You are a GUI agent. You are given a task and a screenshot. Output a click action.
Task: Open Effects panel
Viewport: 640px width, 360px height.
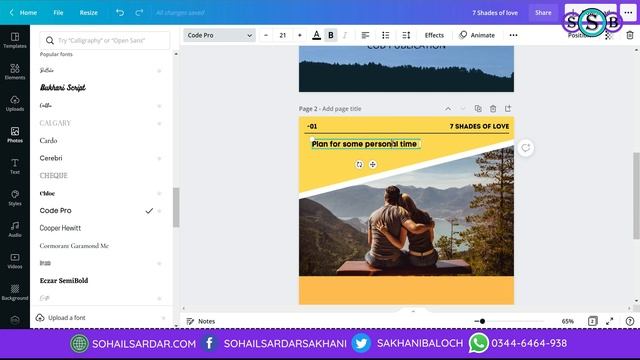(434, 35)
